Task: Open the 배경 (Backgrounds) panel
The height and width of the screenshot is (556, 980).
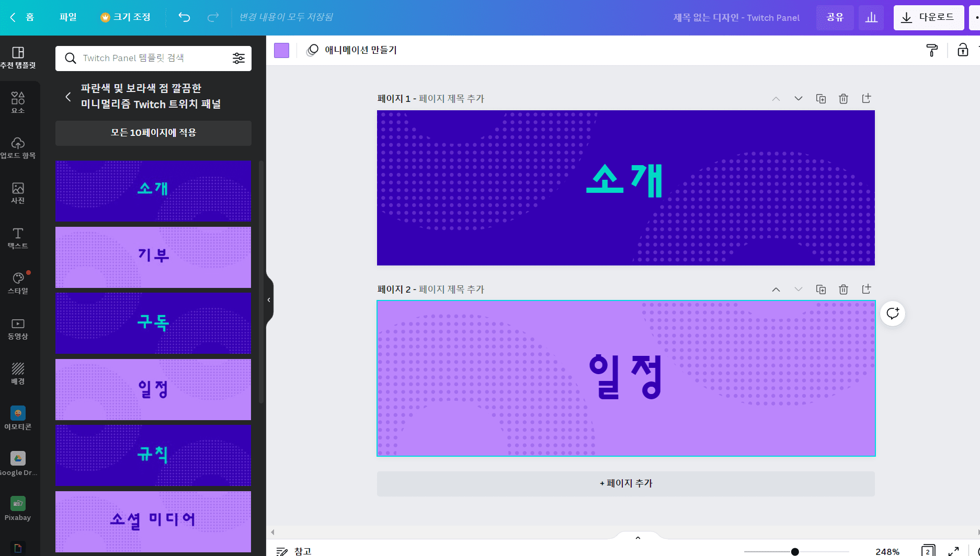Action: (x=18, y=373)
